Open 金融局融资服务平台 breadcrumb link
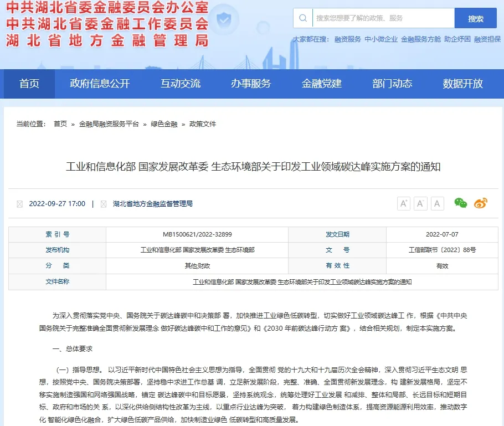Screen dimensions: 504x426 tap(109, 124)
